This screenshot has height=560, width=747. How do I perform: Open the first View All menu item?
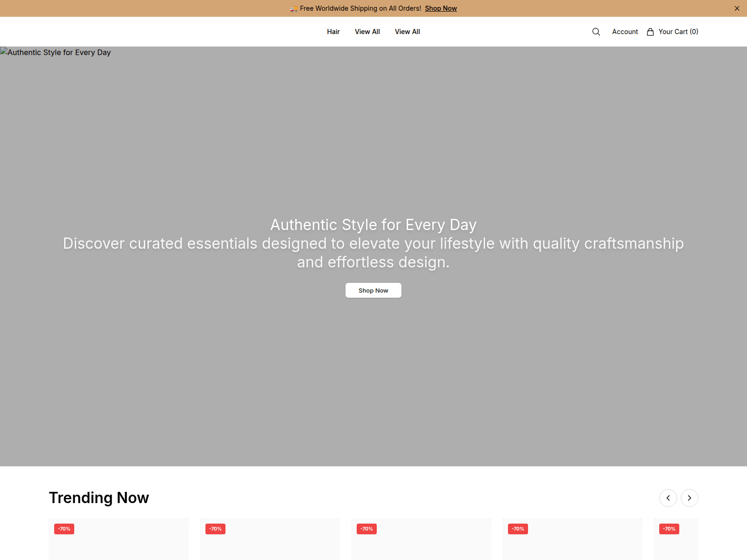pos(367,32)
